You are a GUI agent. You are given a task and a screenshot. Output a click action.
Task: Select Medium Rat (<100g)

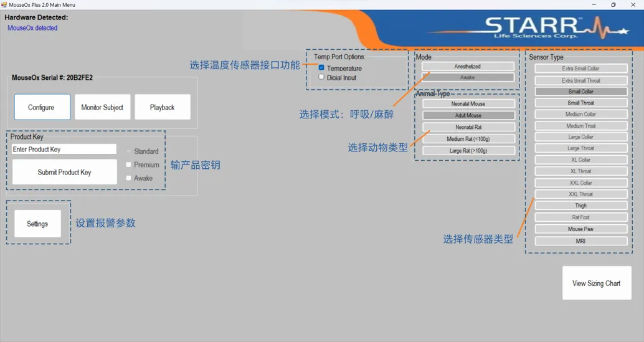tap(468, 139)
